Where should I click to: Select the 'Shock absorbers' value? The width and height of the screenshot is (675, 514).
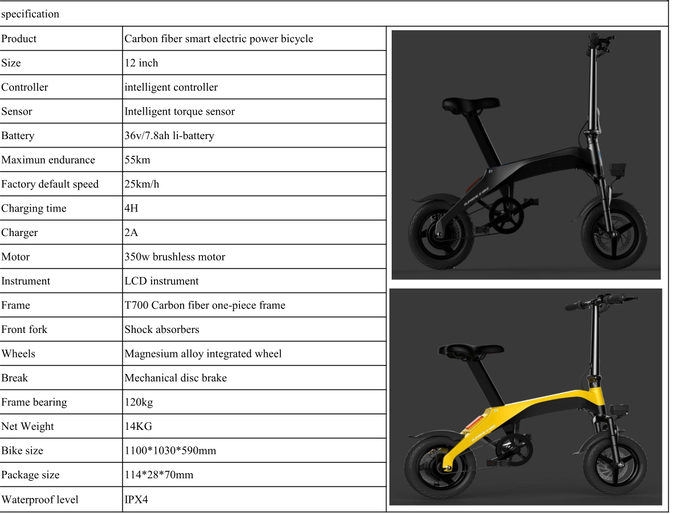(x=162, y=329)
